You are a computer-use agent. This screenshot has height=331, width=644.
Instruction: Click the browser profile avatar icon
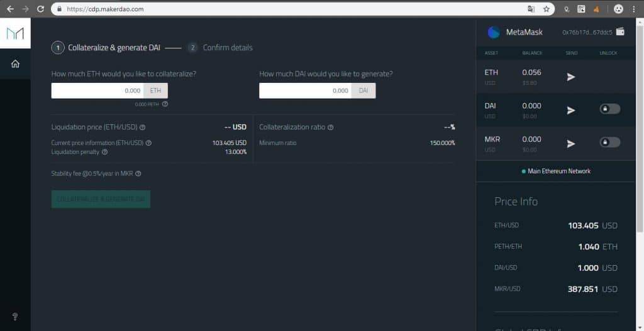[x=619, y=9]
